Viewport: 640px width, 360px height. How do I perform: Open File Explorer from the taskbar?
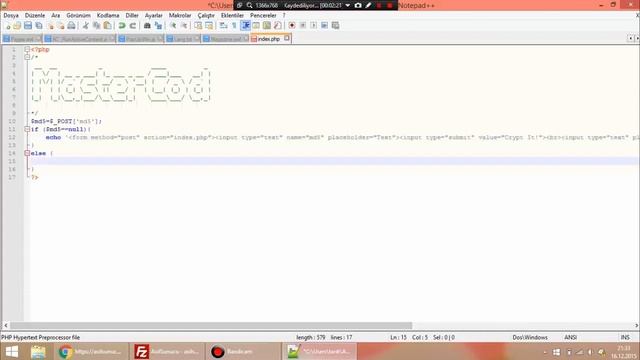(x=38, y=351)
